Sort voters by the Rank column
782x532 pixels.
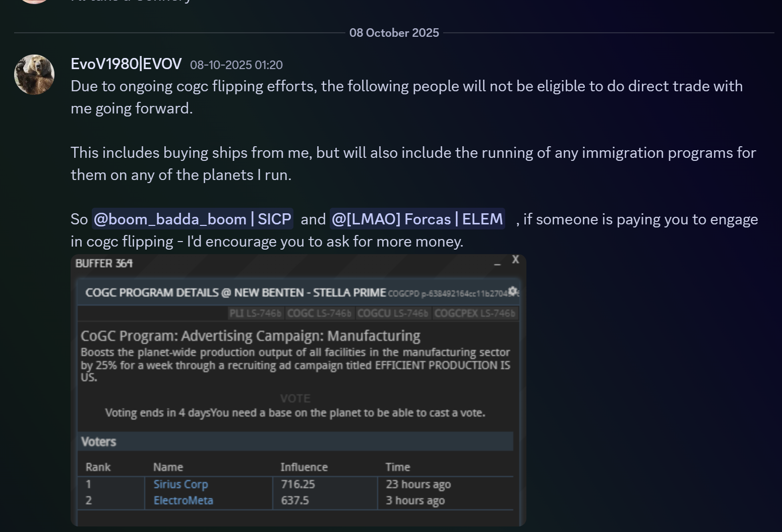pos(98,467)
